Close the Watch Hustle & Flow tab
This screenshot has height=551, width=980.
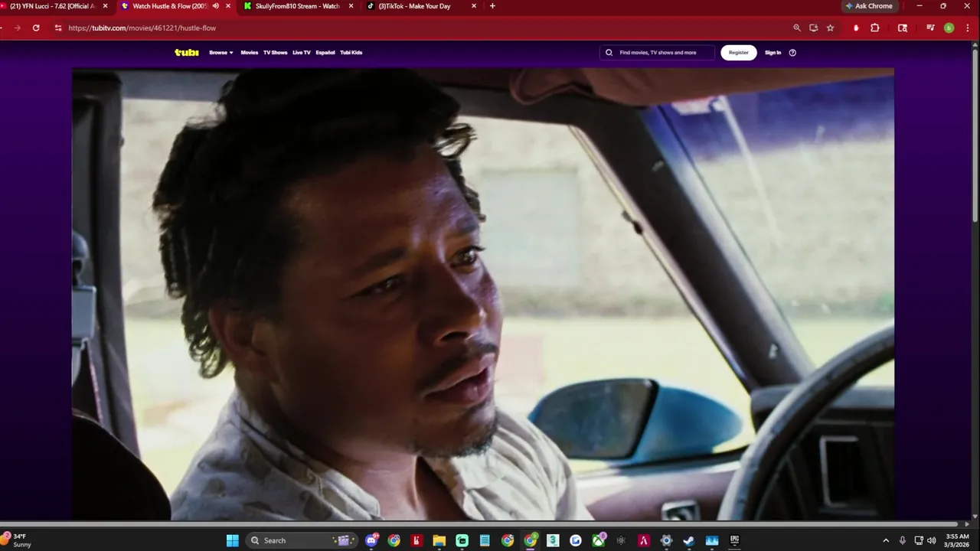(x=227, y=6)
